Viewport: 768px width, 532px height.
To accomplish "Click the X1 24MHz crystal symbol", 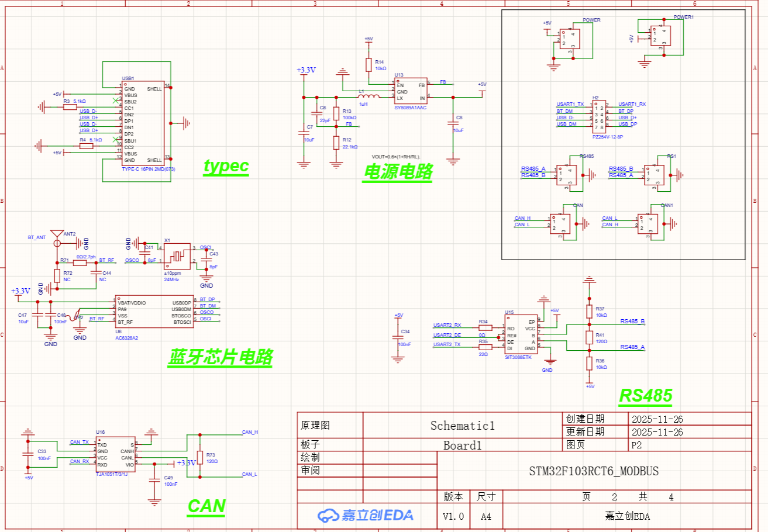I will pyautogui.click(x=177, y=254).
